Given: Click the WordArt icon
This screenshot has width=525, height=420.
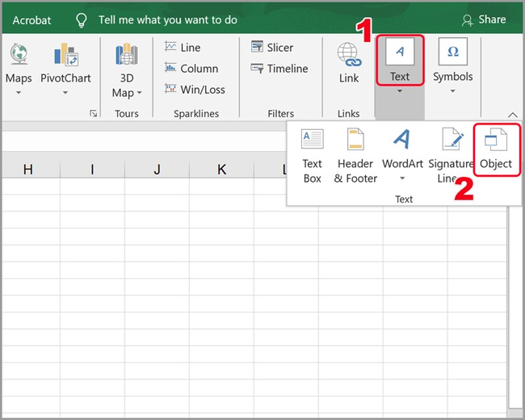Looking at the screenshot, I should (x=401, y=141).
